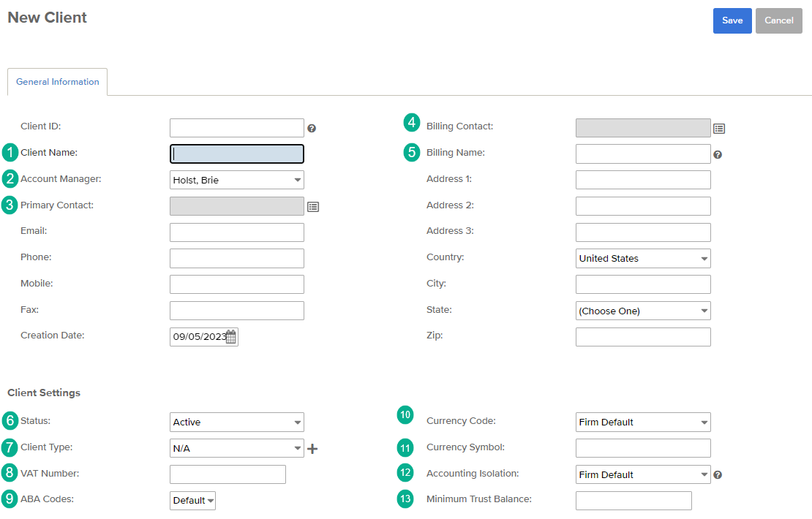Click the Client ID help icon

pos(312,129)
